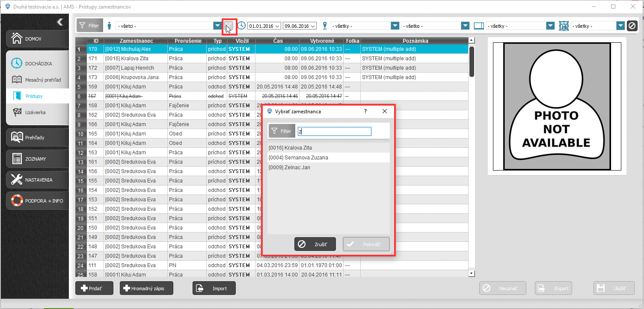Image resolution: width=644 pixels, height=309 pixels.
Task: Click the dialog help question mark
Action: tap(365, 111)
